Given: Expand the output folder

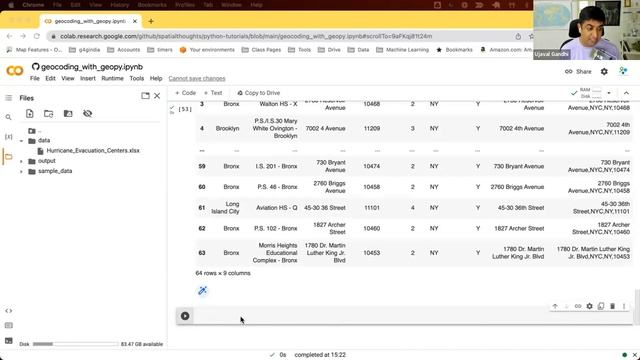Looking at the screenshot, I should tap(21, 161).
